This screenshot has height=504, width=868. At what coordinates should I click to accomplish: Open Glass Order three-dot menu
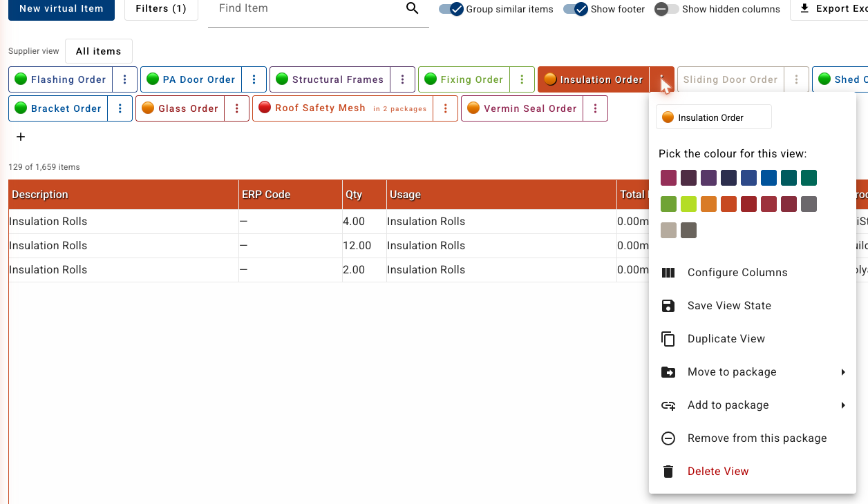pyautogui.click(x=236, y=108)
